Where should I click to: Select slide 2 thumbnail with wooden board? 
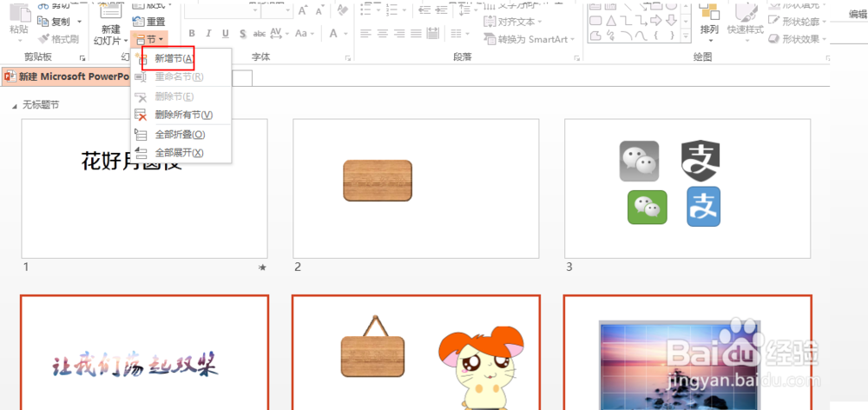point(416,188)
